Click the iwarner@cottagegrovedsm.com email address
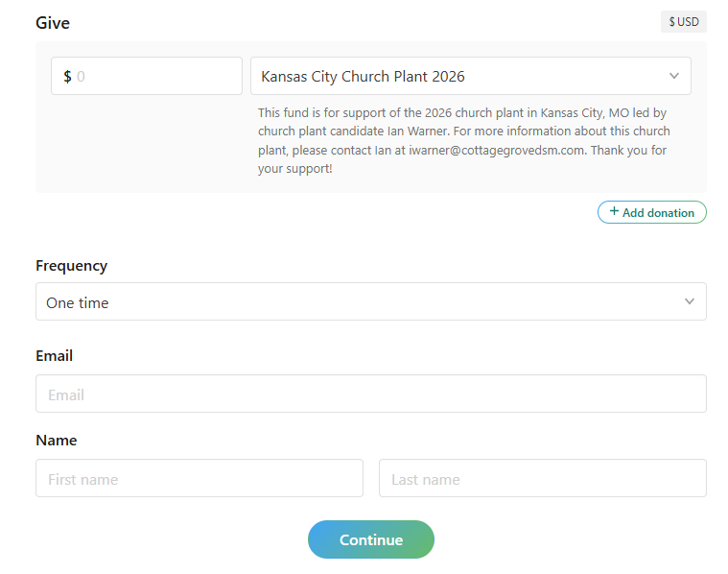Screen dimensions: 728x574 (x=496, y=151)
